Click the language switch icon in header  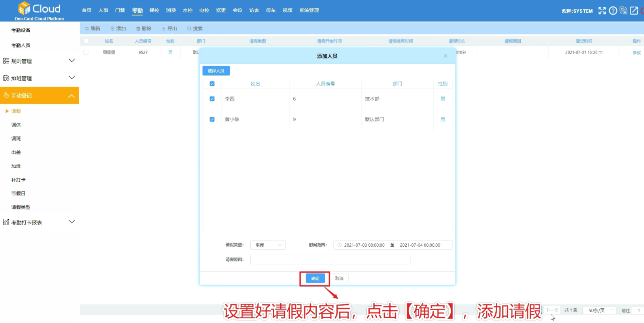point(623,11)
